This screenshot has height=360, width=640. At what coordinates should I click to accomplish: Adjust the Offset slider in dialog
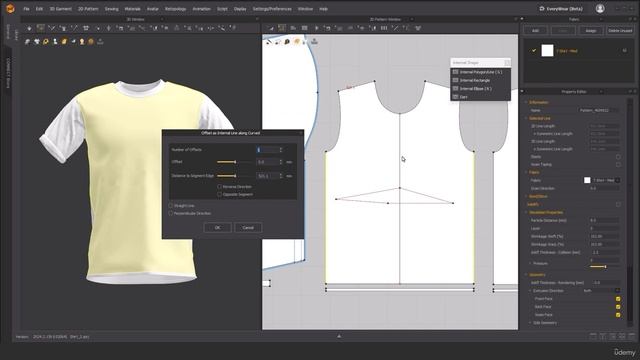[x=234, y=162]
